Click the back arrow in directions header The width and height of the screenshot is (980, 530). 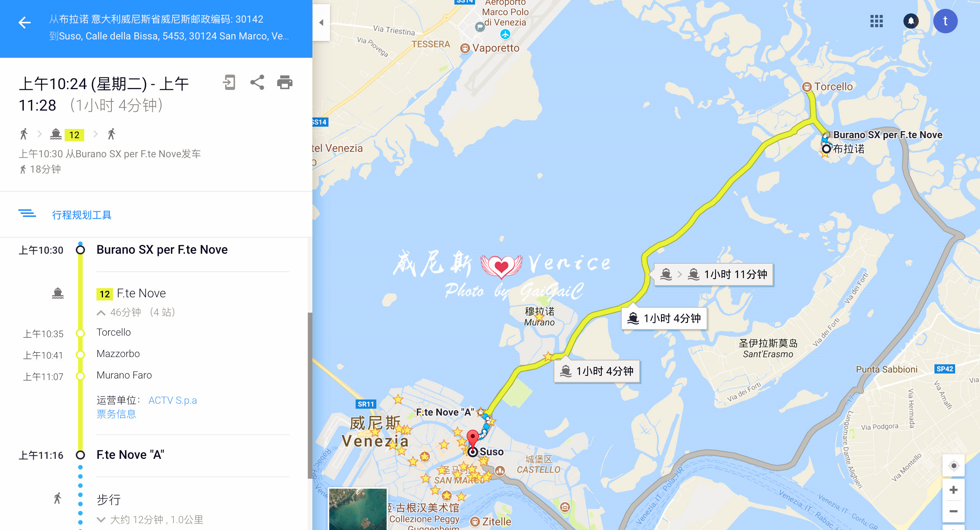pos(24,23)
